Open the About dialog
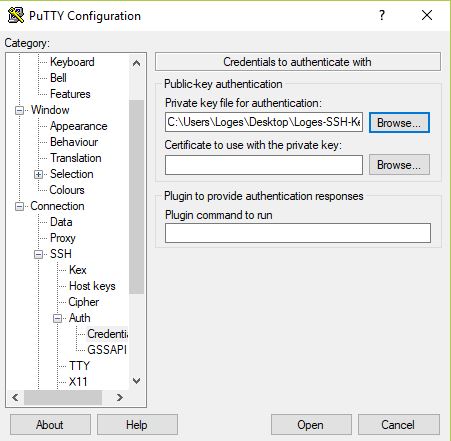The height and width of the screenshot is (441, 451). [50, 425]
